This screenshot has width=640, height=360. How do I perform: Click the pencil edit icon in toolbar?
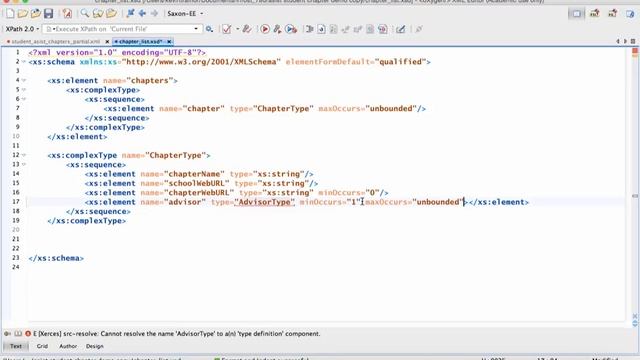pyautogui.click(x=400, y=29)
